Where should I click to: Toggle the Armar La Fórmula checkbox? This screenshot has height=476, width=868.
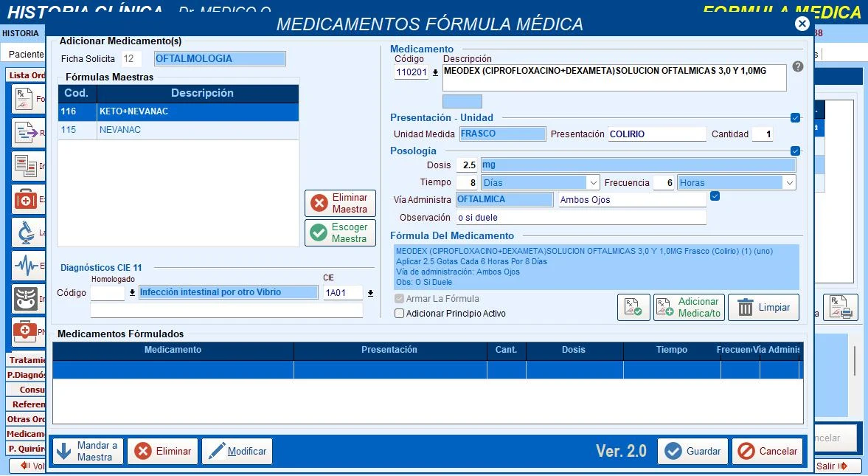click(399, 299)
